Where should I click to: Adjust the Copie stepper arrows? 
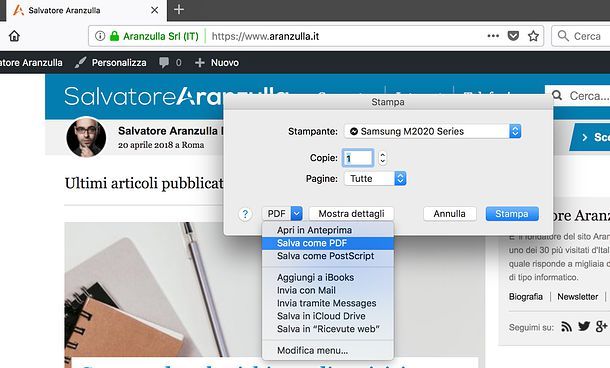click(x=382, y=158)
